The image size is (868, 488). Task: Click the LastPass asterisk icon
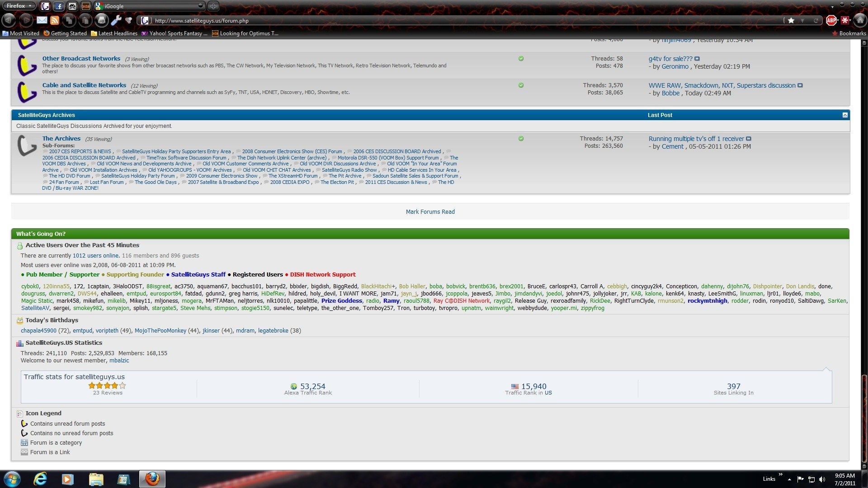tap(844, 20)
